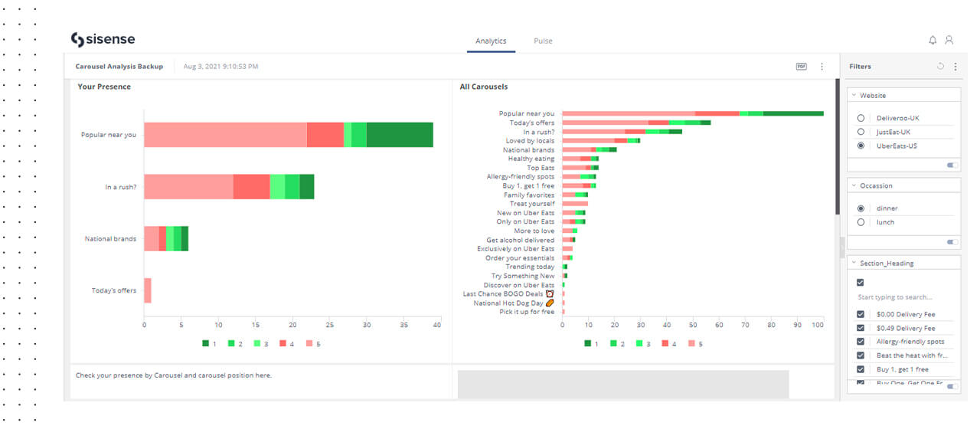Screen dimensions: 980x429
Task: Click the Section_Heading search field
Action: click(x=903, y=297)
